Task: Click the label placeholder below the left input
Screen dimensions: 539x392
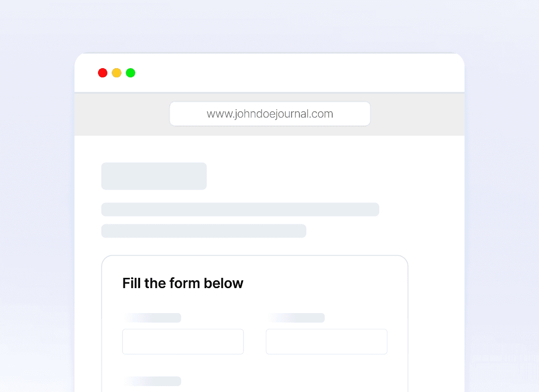Action: pos(153,381)
